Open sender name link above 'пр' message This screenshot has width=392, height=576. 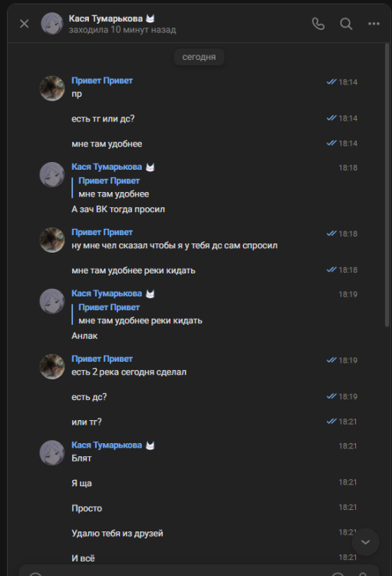pos(102,81)
